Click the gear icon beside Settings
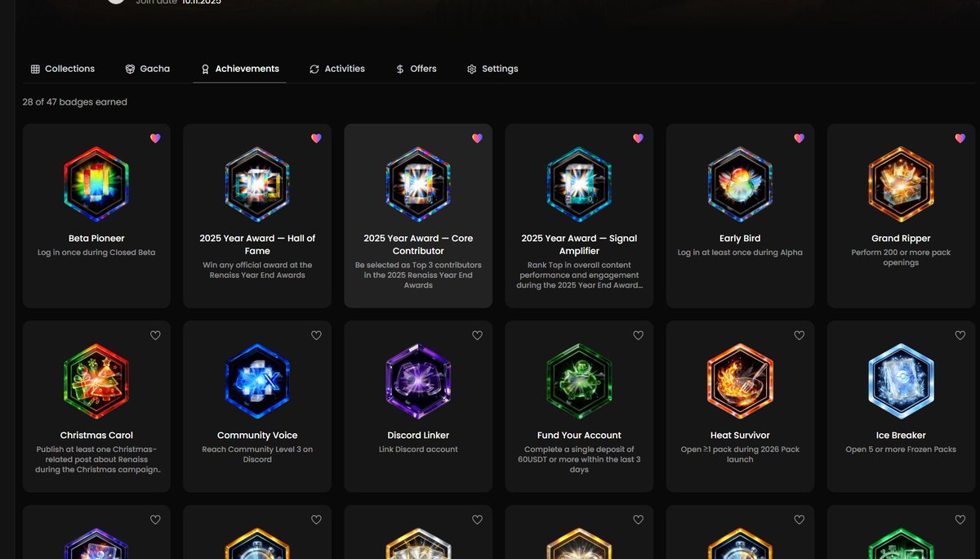The height and width of the screenshot is (559, 980). tap(471, 69)
